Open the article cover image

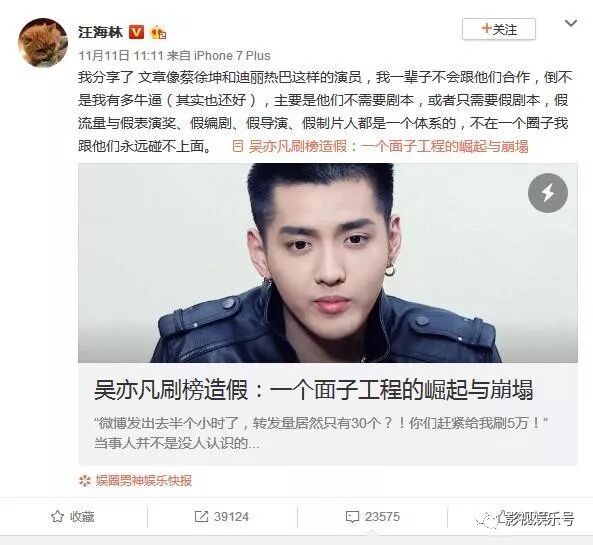click(328, 263)
